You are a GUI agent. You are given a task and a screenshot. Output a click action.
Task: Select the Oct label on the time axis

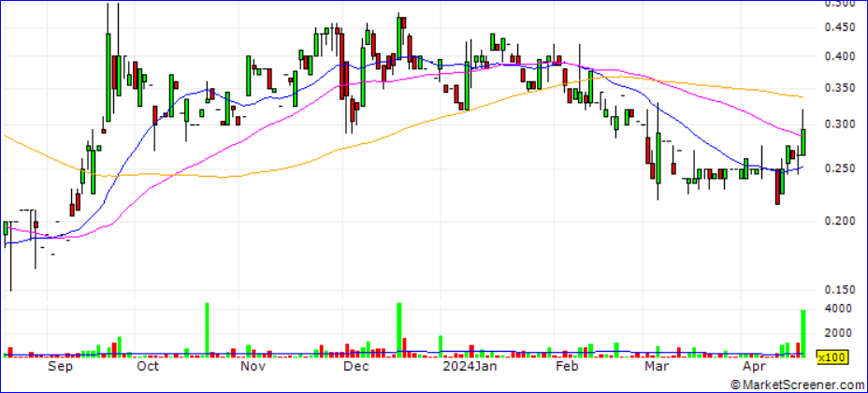click(147, 369)
